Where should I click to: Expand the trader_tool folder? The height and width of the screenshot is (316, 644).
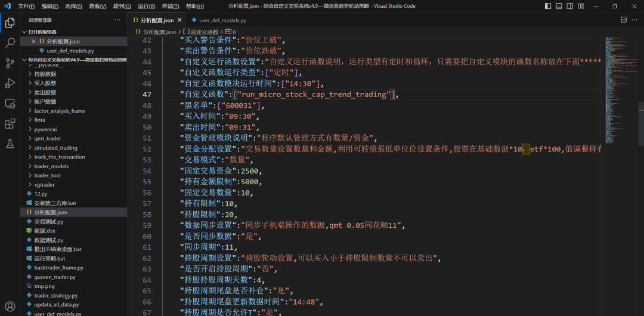pos(74,175)
